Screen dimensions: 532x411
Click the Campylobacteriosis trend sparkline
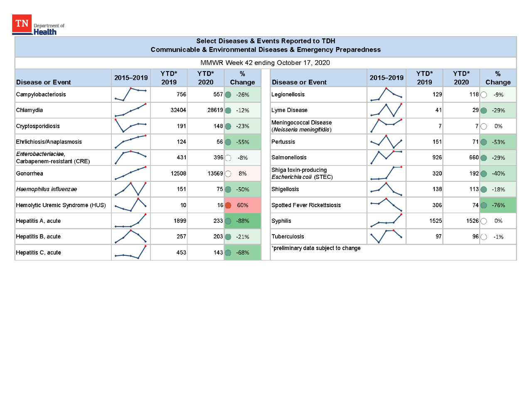131,94
